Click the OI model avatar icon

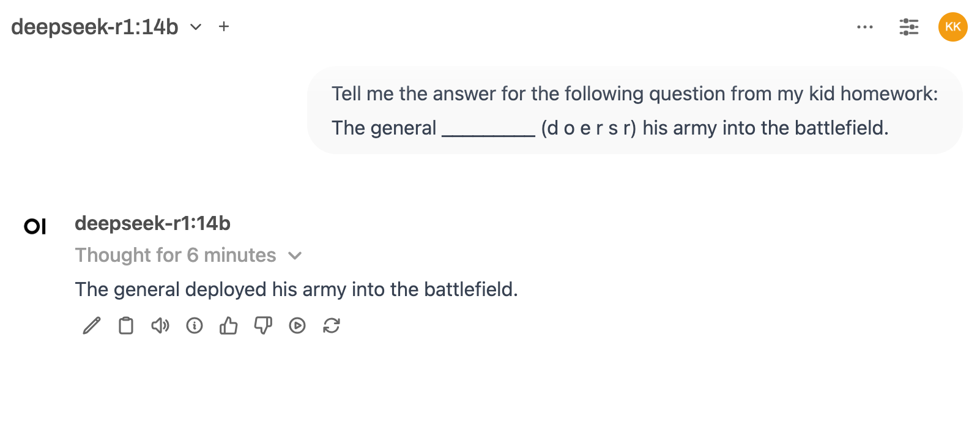(35, 226)
